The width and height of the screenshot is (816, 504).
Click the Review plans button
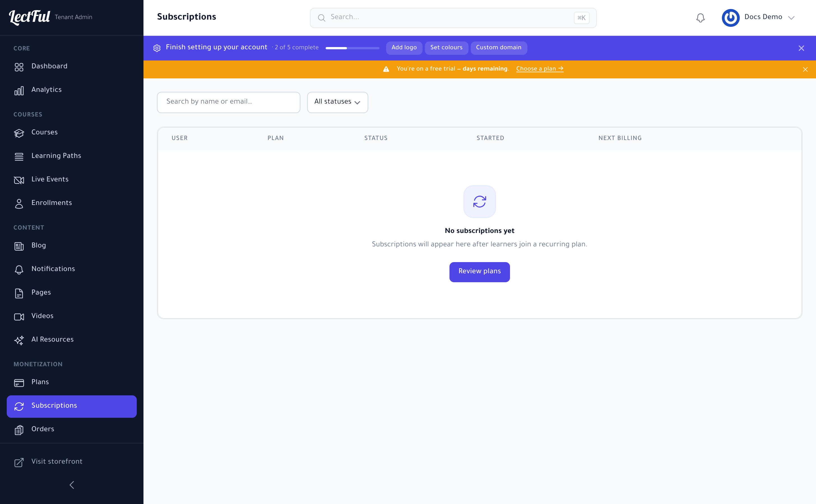pos(479,272)
